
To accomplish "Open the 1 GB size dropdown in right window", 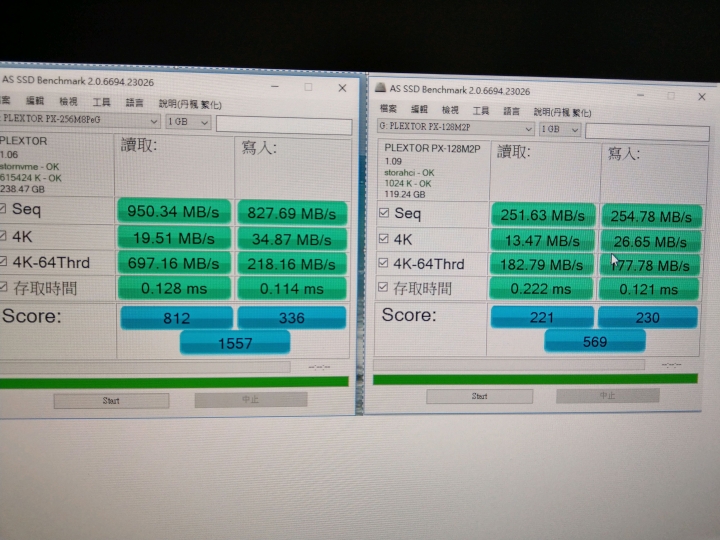I will (x=560, y=129).
